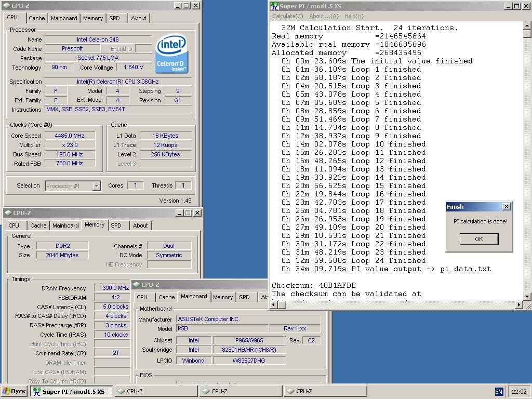Click the Manufacturer field ASUSTeK Computer INC.
The height and width of the screenshot is (399, 532).
click(x=248, y=320)
